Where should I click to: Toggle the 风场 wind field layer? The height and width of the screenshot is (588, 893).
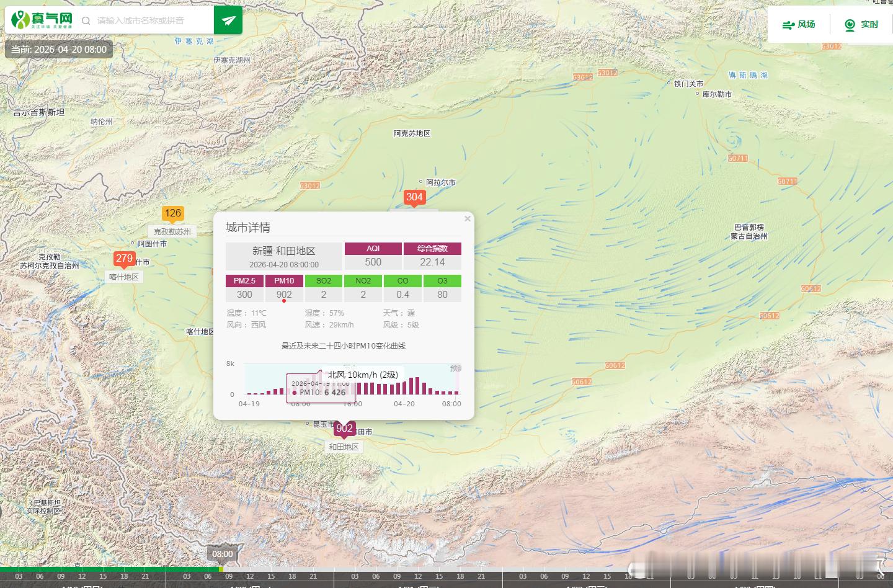coord(799,25)
